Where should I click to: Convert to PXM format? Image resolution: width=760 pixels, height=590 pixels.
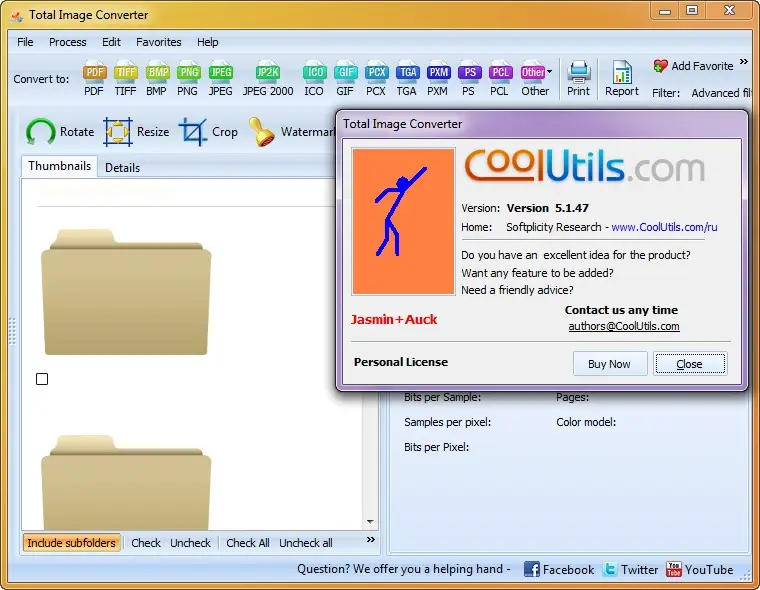438,79
